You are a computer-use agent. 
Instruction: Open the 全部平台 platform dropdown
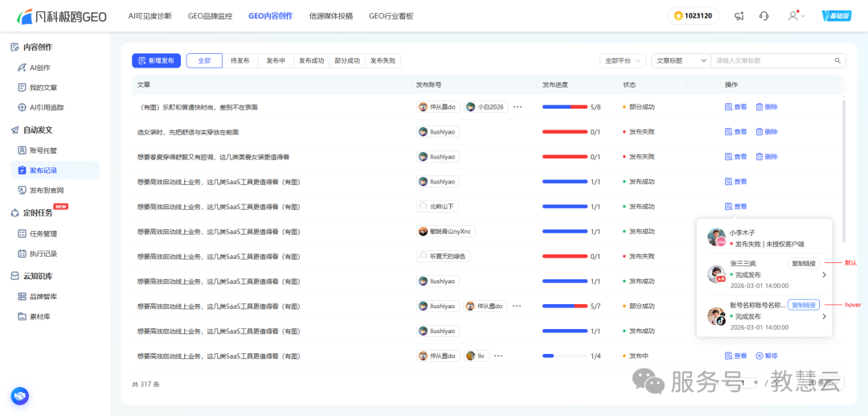[623, 61]
